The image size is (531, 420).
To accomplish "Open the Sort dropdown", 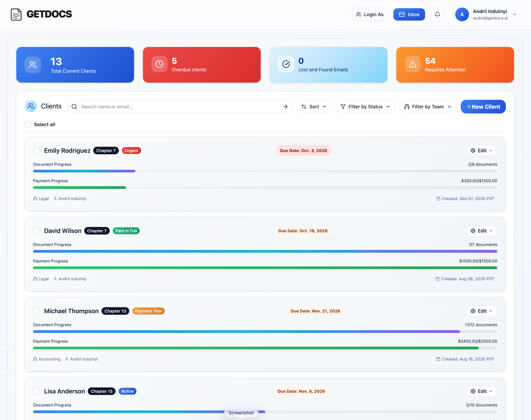I will tap(314, 106).
